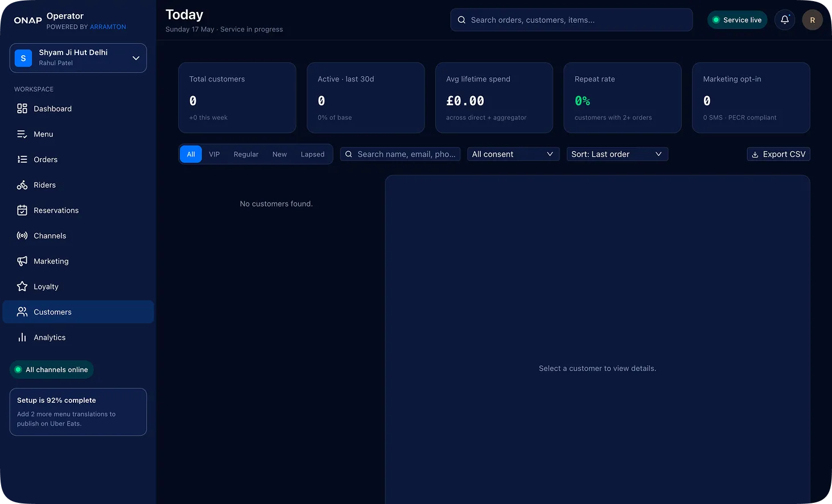
Task: Open the Setup is 92% complete card
Action: coord(78,412)
